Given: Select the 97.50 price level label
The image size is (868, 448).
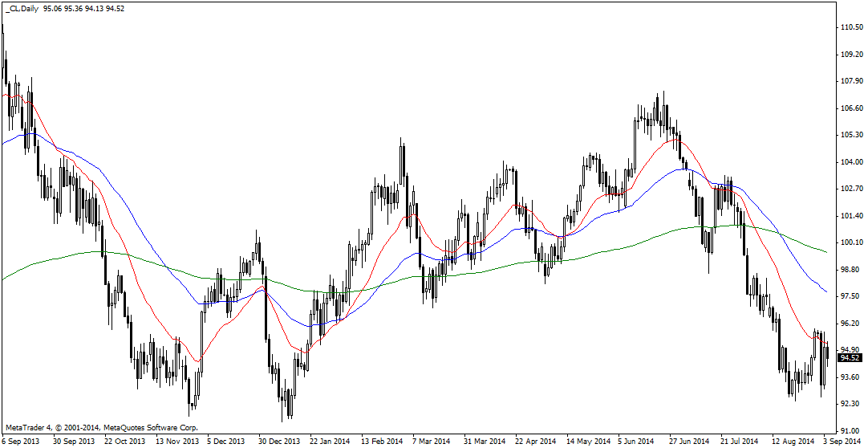Looking at the screenshot, I should (851, 296).
